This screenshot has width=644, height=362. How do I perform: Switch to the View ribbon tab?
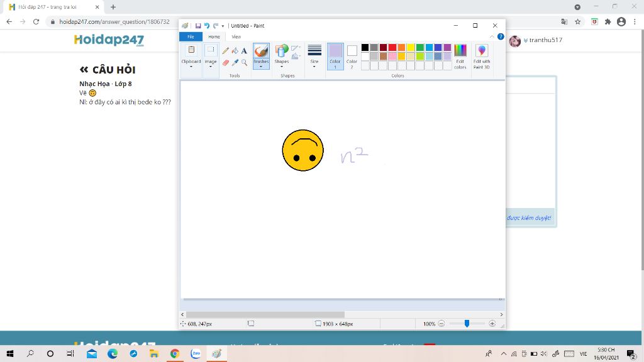(236, 36)
